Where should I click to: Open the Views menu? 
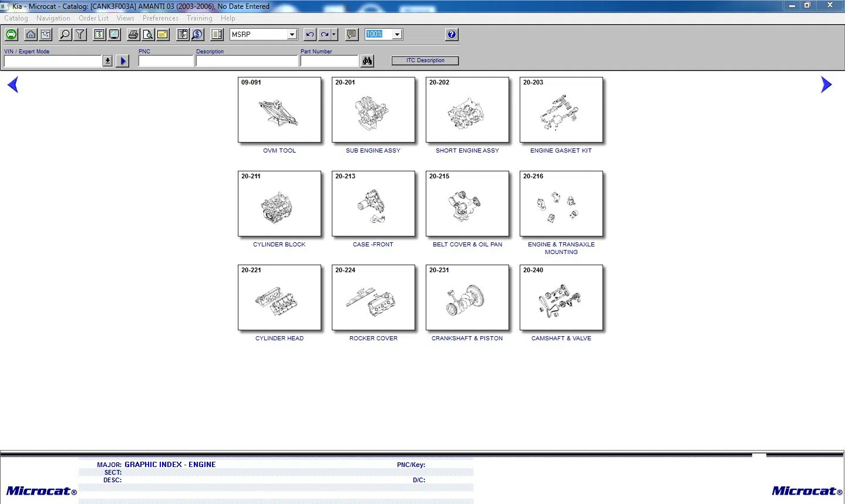click(125, 18)
